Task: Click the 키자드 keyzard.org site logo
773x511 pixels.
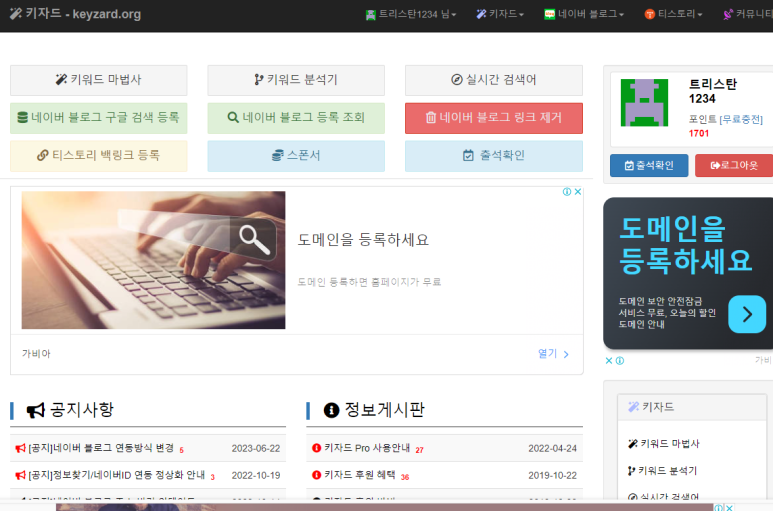Action: (x=75, y=14)
